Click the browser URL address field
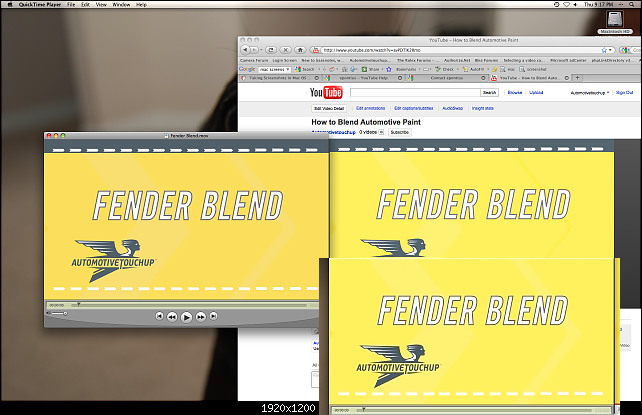The image size is (642, 415). [x=461, y=50]
